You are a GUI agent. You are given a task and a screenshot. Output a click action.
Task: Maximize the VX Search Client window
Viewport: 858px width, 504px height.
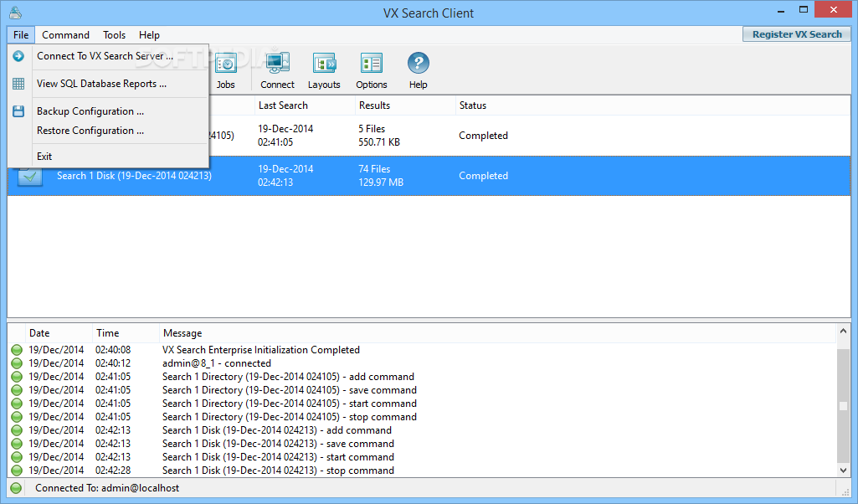click(804, 10)
